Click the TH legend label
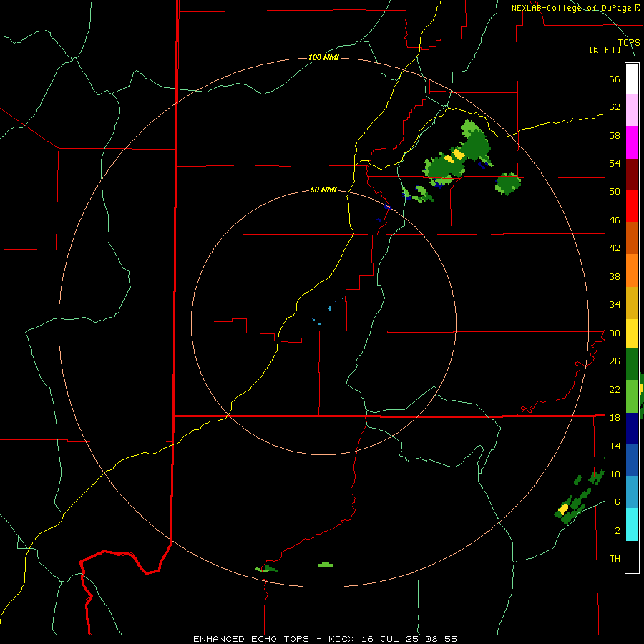 click(615, 559)
